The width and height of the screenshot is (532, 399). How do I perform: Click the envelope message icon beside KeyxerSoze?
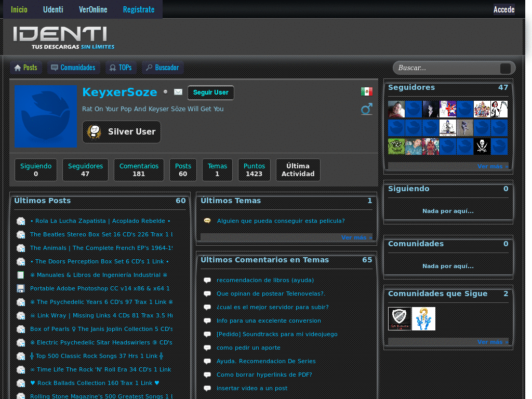(178, 92)
